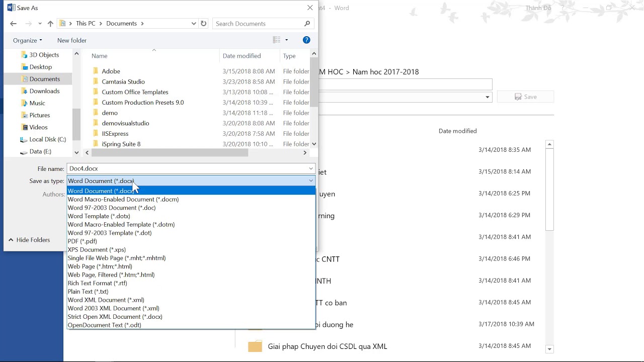Click Hide Folders button

point(29,240)
